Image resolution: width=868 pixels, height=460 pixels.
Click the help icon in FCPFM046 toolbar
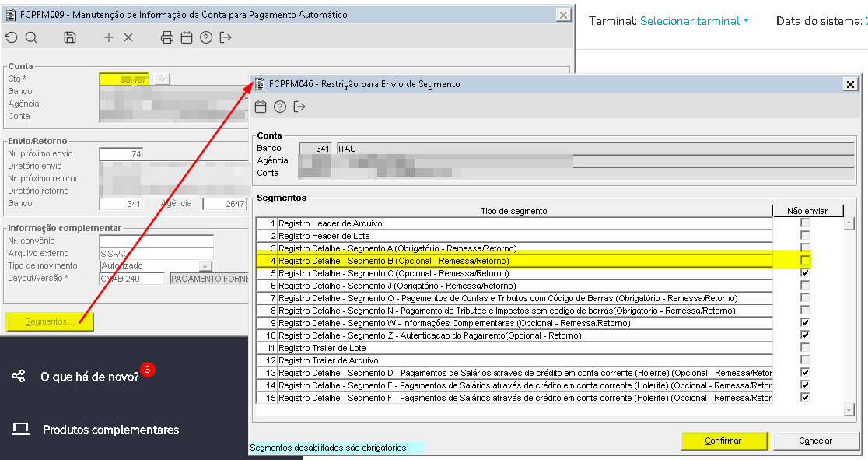pos(280,107)
